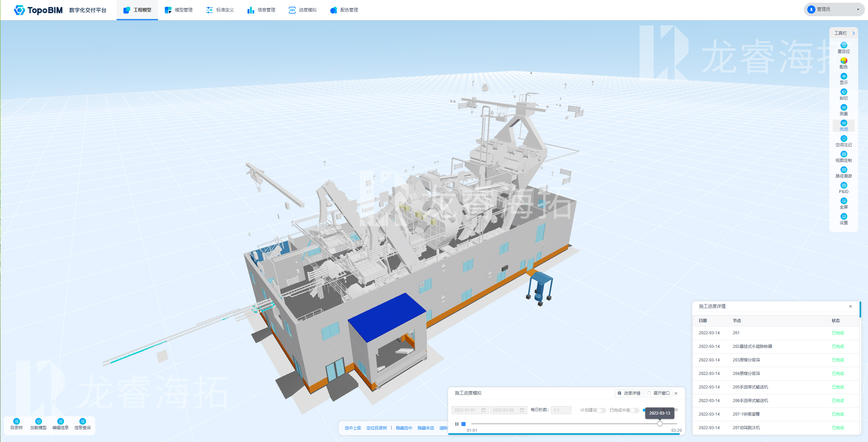Open the 目录树 directory tree panel
The image size is (868, 442).
(17, 422)
